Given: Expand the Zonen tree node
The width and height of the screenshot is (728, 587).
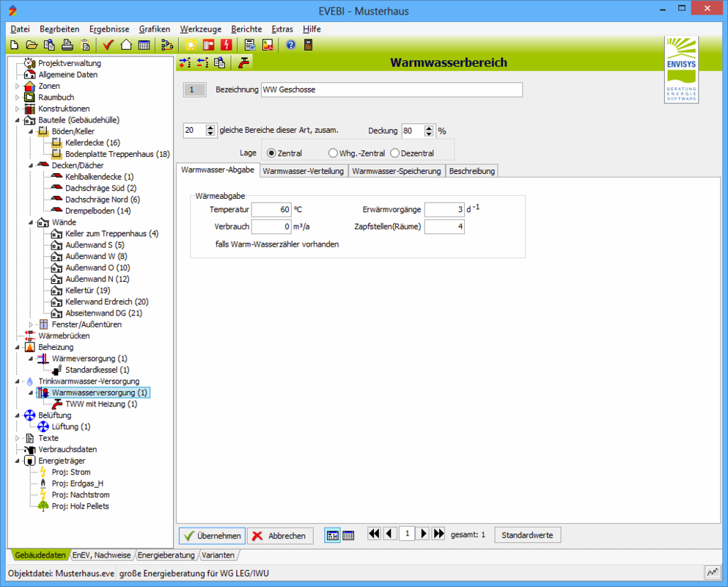Looking at the screenshot, I should [x=18, y=86].
